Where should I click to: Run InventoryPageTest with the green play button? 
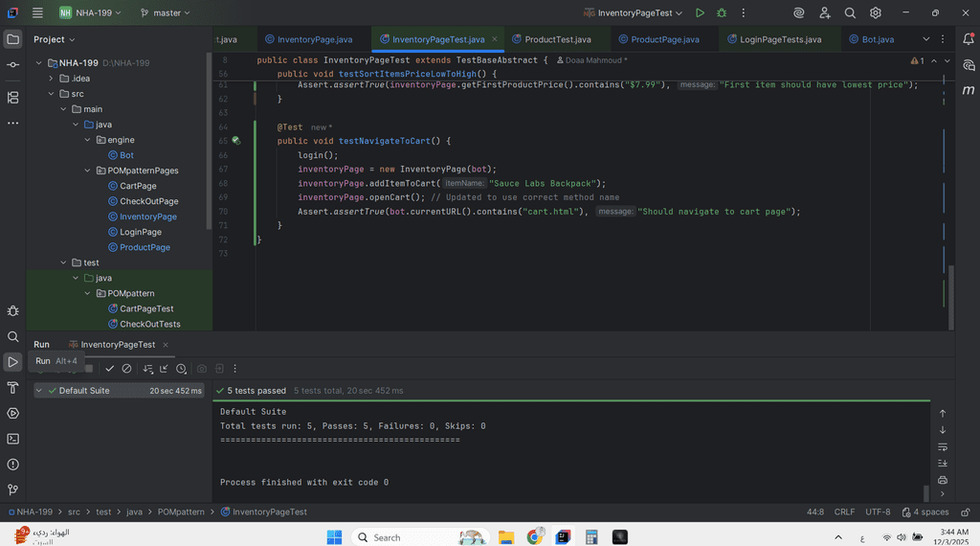tap(701, 12)
